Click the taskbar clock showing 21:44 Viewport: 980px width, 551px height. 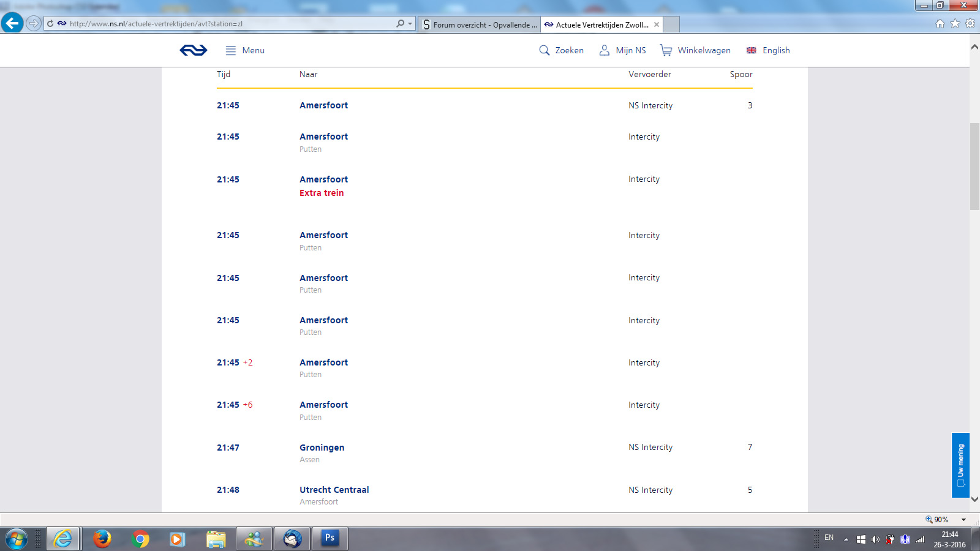pyautogui.click(x=949, y=539)
